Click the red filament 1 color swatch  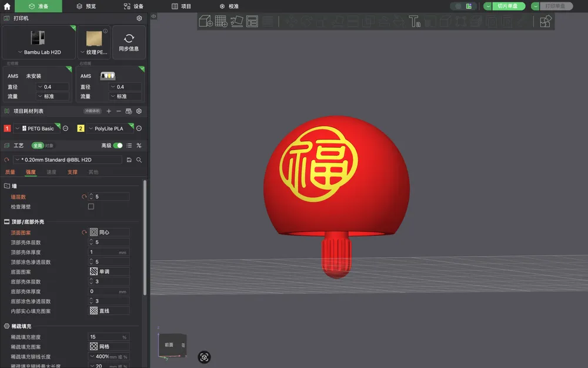[x=7, y=128]
